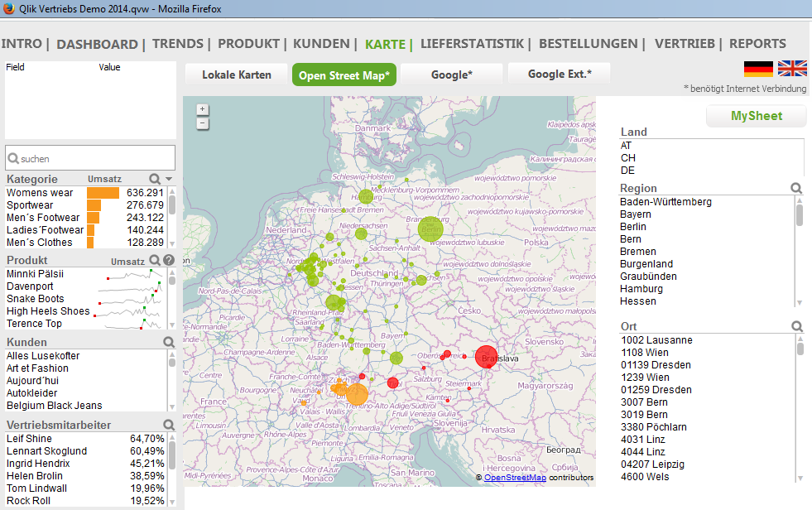This screenshot has width=812, height=510.
Task: Open search for the Kunden list
Action: point(169,342)
